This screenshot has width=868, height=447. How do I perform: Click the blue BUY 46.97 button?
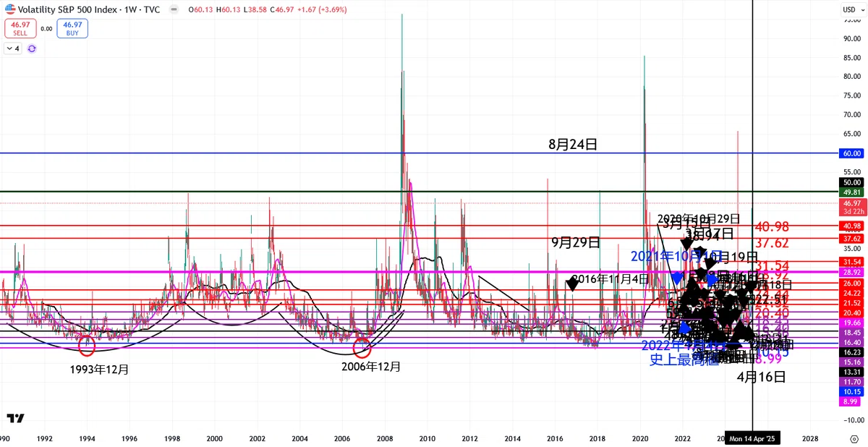(x=72, y=28)
